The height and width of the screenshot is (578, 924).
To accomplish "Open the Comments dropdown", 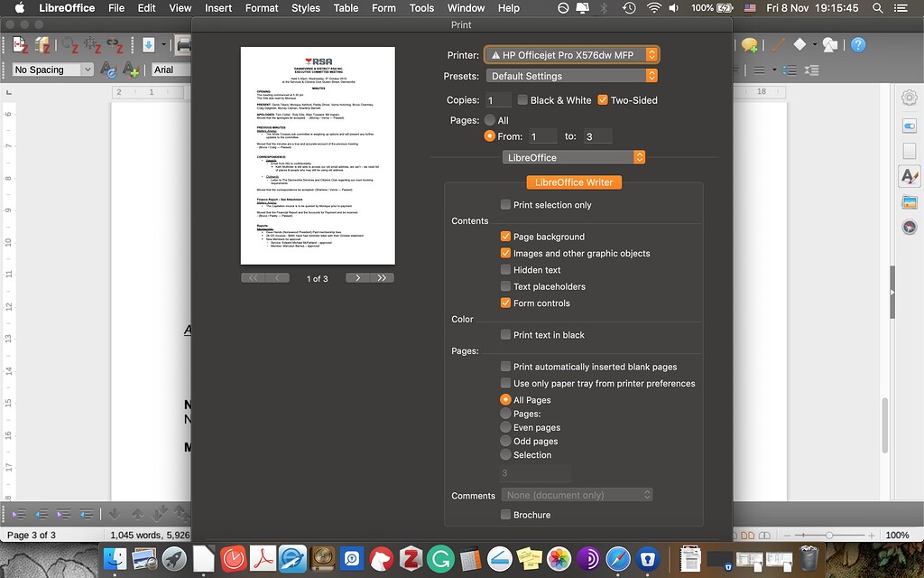I will click(x=577, y=495).
